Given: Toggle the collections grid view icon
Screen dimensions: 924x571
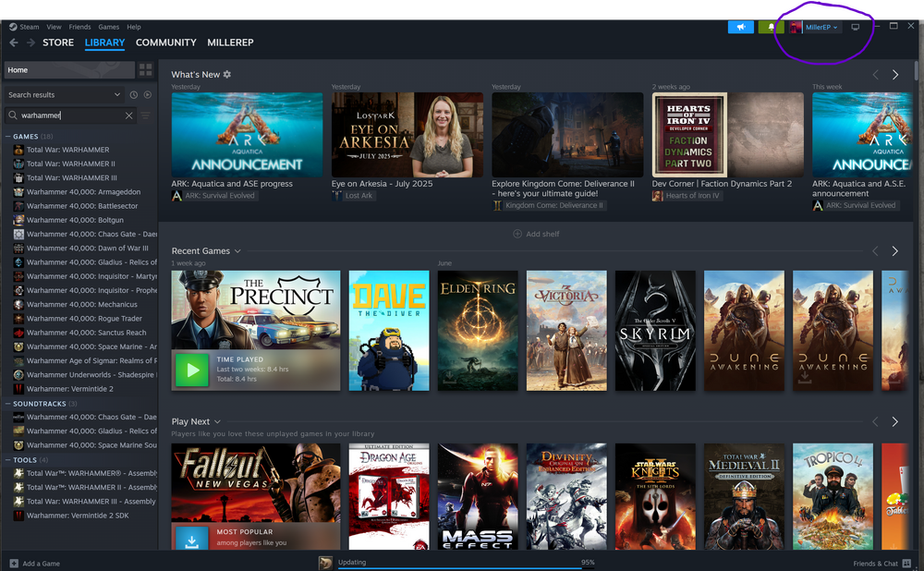Looking at the screenshot, I should coord(145,70).
